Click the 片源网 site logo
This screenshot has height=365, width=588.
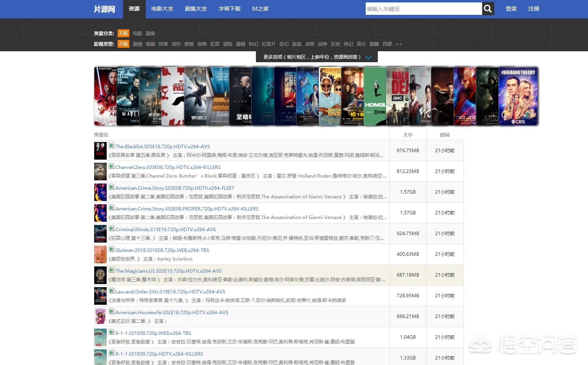tap(104, 9)
